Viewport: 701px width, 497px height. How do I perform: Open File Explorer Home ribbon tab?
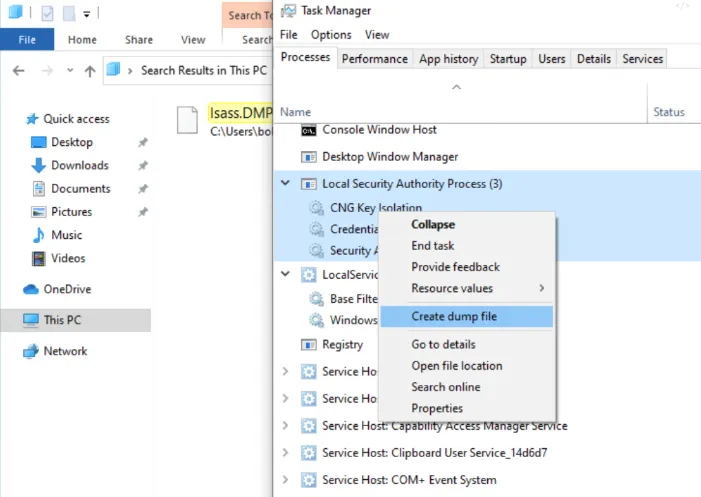pos(82,40)
